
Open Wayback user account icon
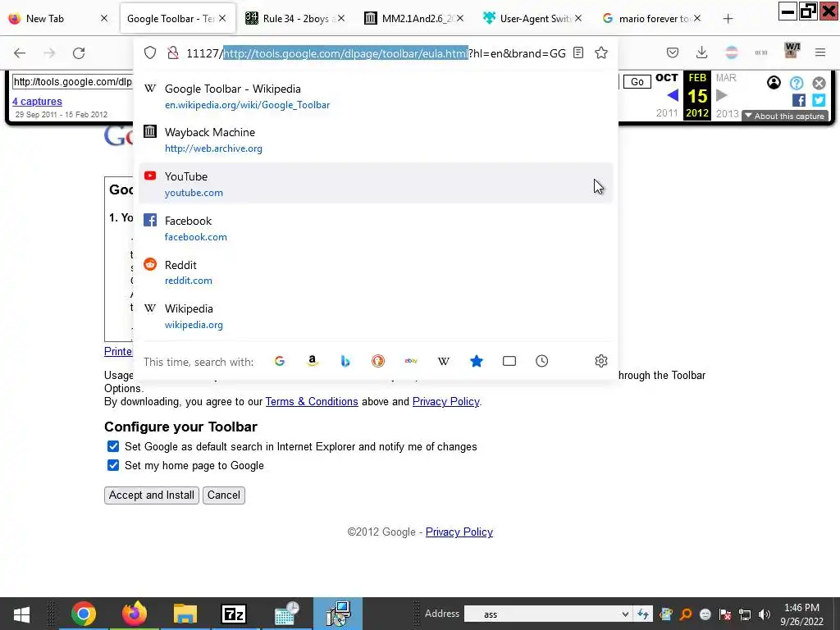774,83
